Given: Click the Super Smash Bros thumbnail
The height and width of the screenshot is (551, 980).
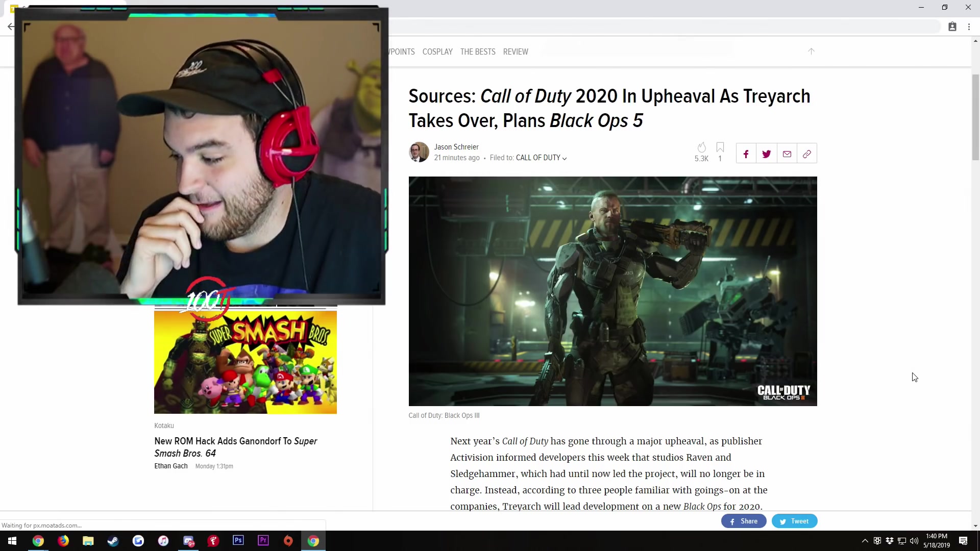Looking at the screenshot, I should [x=245, y=362].
